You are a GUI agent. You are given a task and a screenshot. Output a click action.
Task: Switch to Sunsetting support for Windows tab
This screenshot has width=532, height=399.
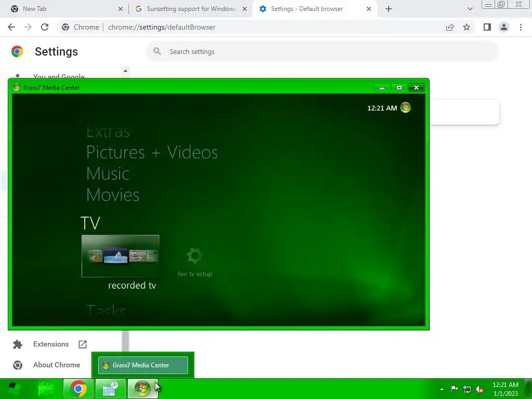pos(191,9)
